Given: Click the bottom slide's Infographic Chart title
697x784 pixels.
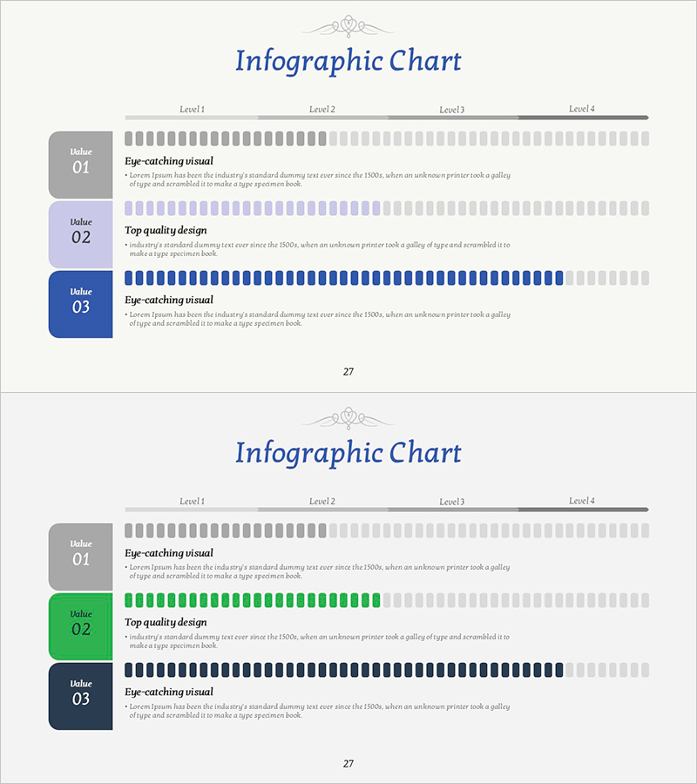Looking at the screenshot, I should [348, 454].
